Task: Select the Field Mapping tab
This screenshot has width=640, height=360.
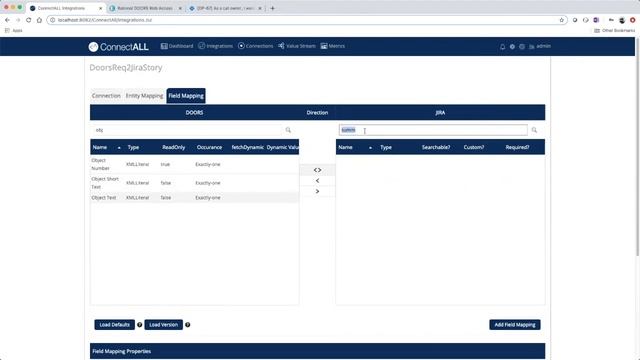Action: (186, 96)
